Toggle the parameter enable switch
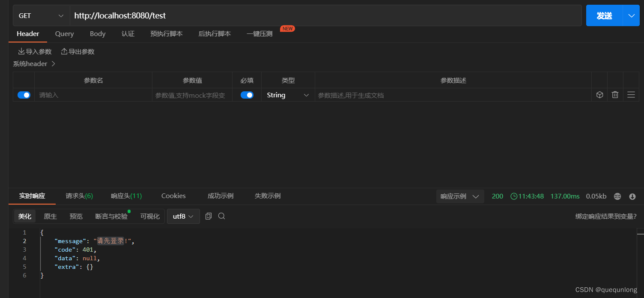The height and width of the screenshot is (298, 644). click(x=24, y=95)
